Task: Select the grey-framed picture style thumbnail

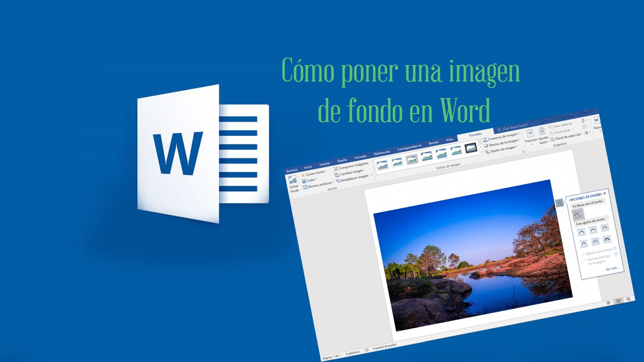Action: click(x=412, y=159)
